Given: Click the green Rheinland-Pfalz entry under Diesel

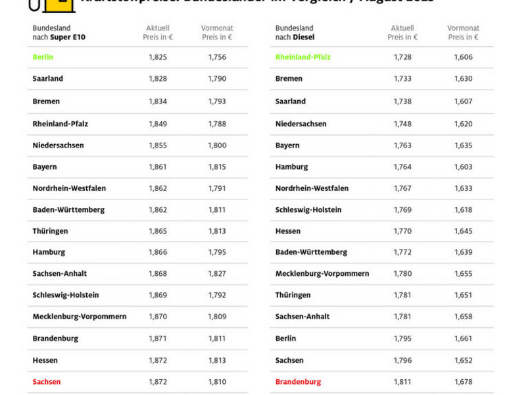Looking at the screenshot, I should 302,57.
